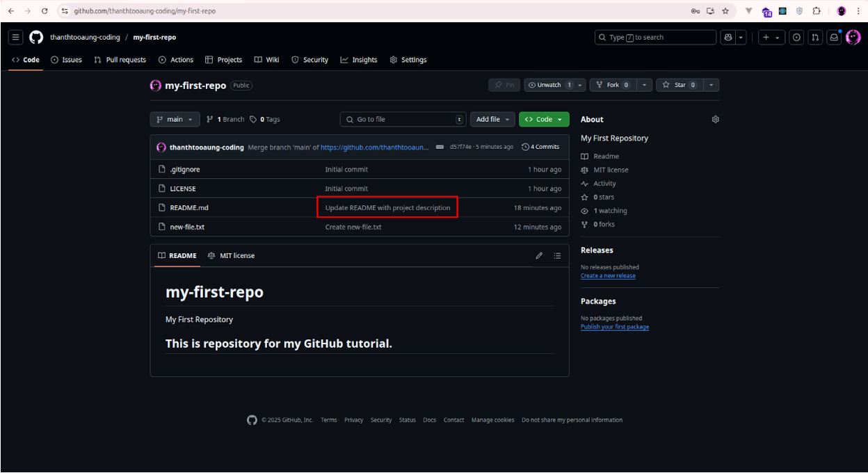Expand the Add file dropdown

492,119
